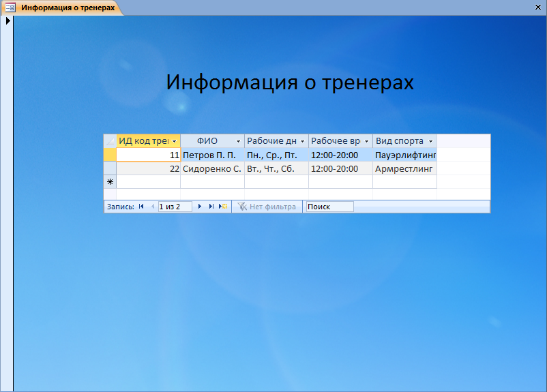Go to the first record
The image size is (547, 392).
141,207
